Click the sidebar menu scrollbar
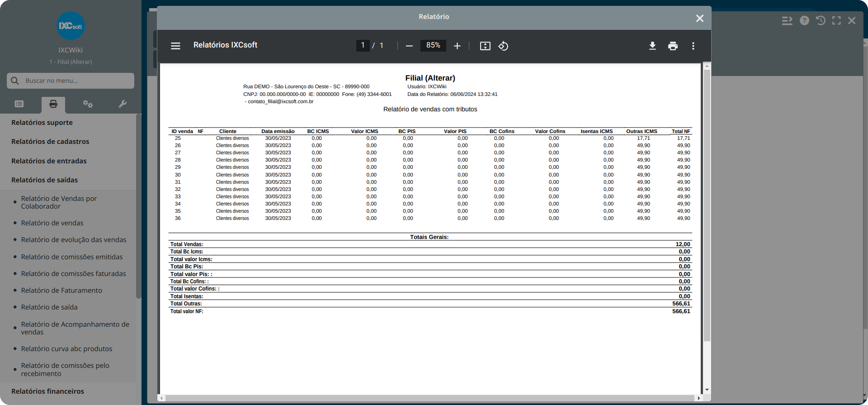 click(x=138, y=206)
